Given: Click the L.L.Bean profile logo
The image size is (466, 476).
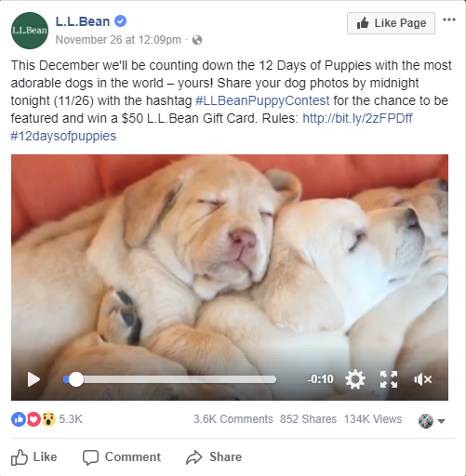Looking at the screenshot, I should point(30,31).
